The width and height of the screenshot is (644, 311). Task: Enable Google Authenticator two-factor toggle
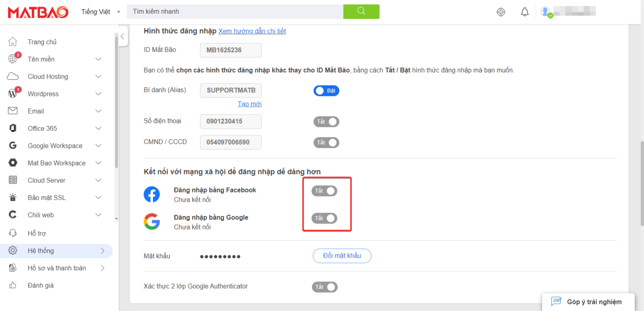pyautogui.click(x=325, y=287)
